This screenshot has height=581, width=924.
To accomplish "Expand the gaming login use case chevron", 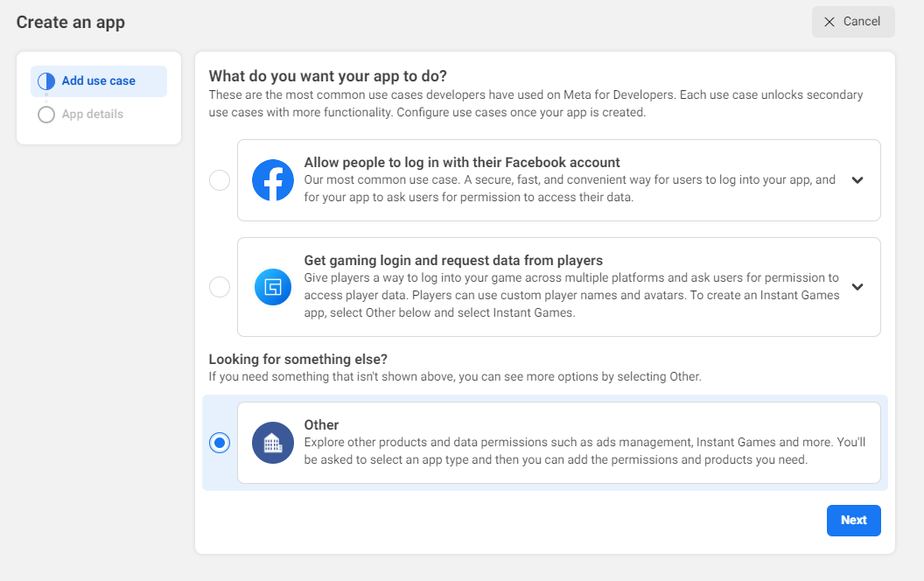I will (857, 287).
